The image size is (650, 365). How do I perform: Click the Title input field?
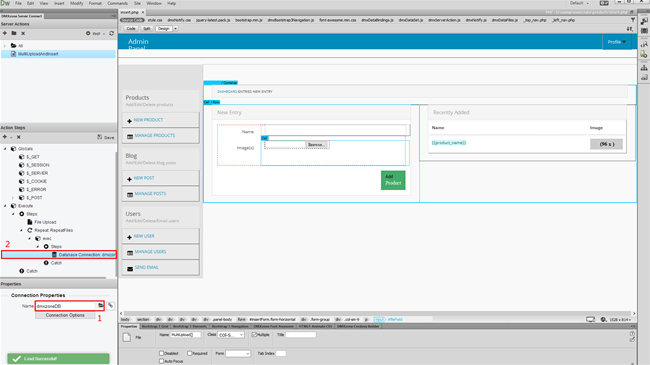(x=301, y=335)
